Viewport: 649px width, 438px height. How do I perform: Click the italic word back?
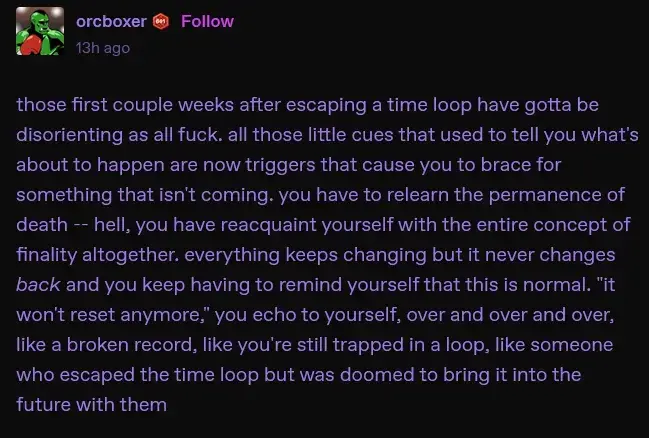[38, 285]
